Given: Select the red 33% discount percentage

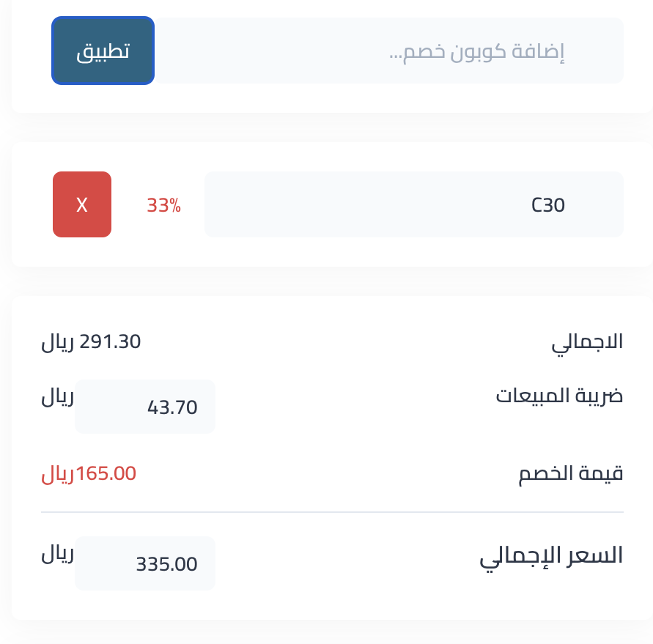Looking at the screenshot, I should tap(163, 205).
